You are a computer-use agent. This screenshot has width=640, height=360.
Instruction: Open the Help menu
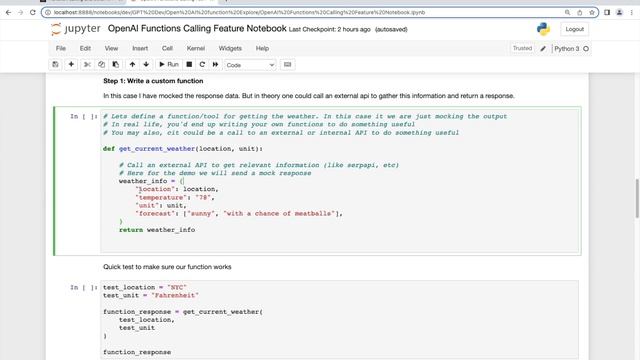click(x=262, y=48)
